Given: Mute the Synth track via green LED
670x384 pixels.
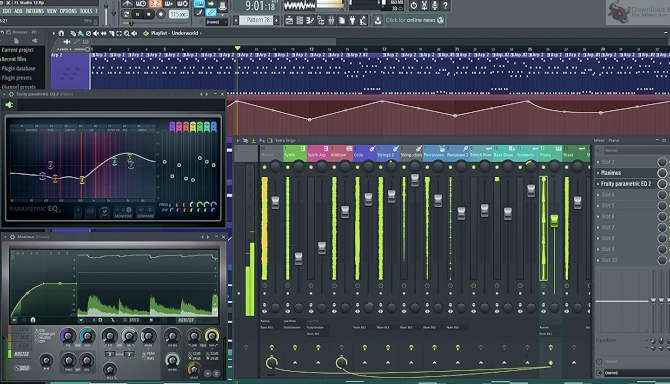Looking at the screenshot, I should (288, 167).
